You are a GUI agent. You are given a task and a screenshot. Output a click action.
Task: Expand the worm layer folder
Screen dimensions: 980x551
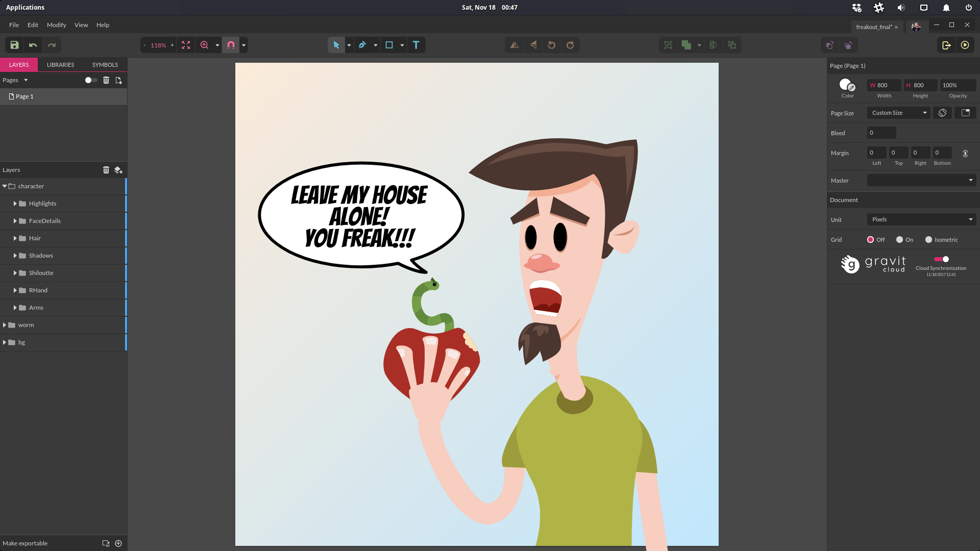pos(5,325)
